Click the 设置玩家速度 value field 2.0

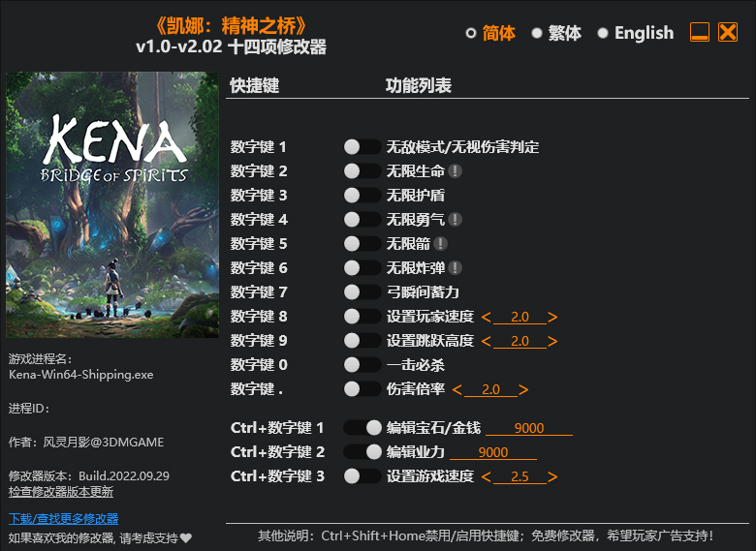520,317
